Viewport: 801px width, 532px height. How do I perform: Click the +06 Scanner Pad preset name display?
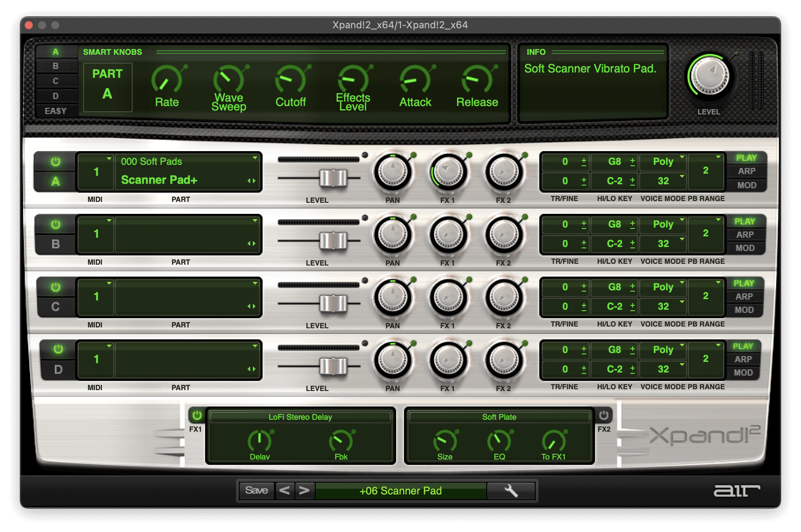tap(400, 491)
